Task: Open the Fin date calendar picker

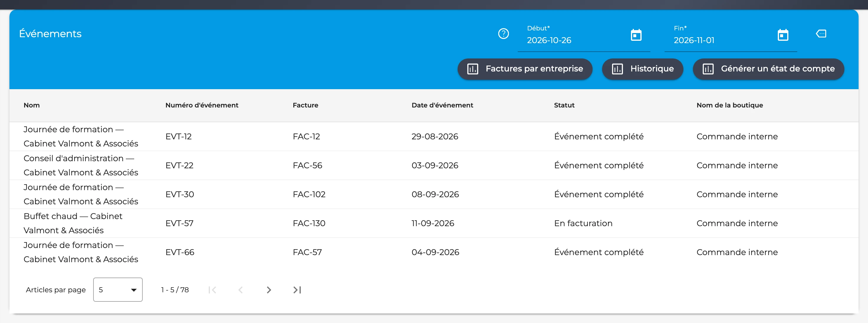Action: click(783, 35)
